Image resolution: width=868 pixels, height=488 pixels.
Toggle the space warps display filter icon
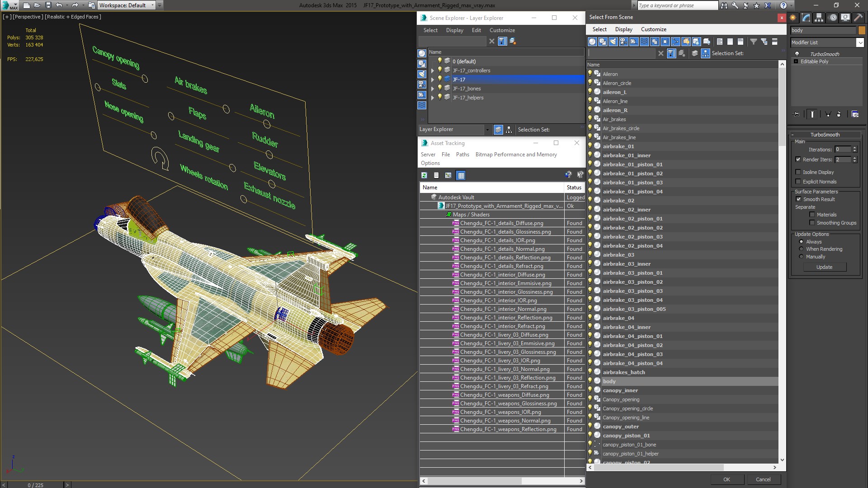click(x=644, y=42)
